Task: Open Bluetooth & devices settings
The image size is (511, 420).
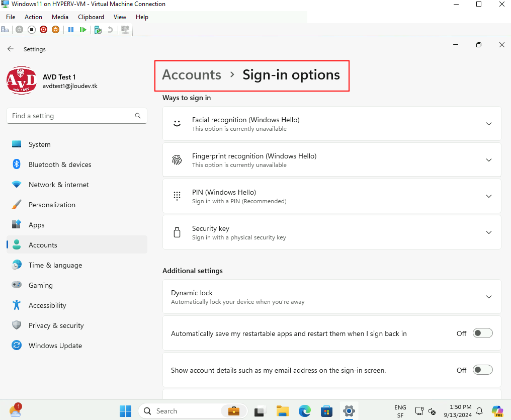Action: pyautogui.click(x=77, y=164)
